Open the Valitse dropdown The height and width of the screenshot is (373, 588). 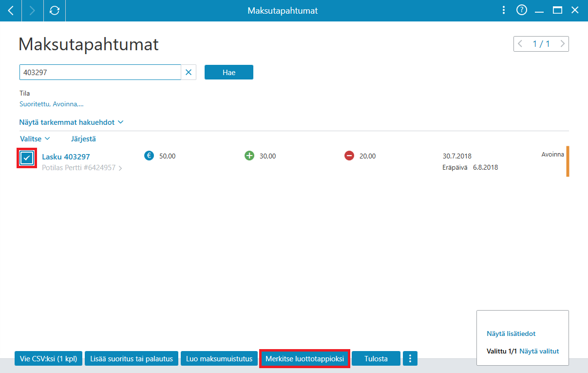pos(35,139)
